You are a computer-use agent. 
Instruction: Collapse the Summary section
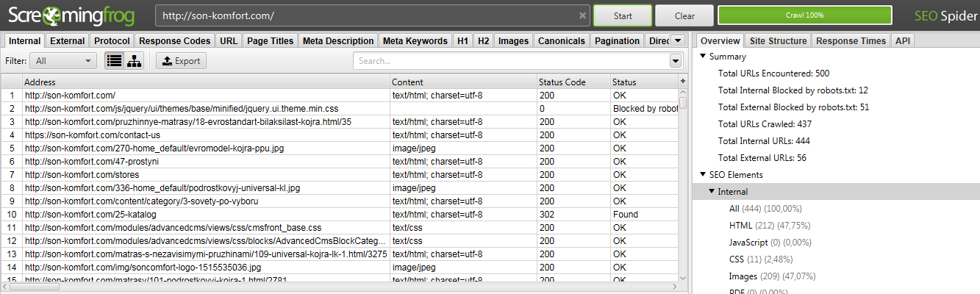click(x=703, y=57)
